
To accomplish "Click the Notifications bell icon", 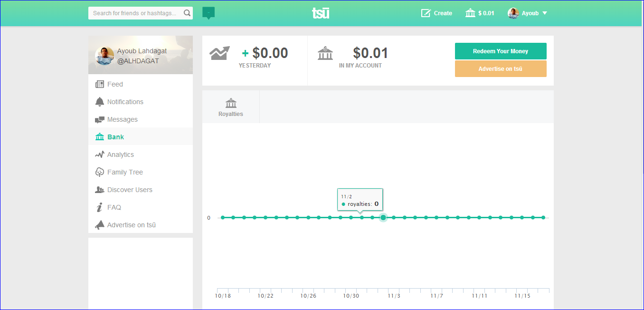I will 100,102.
